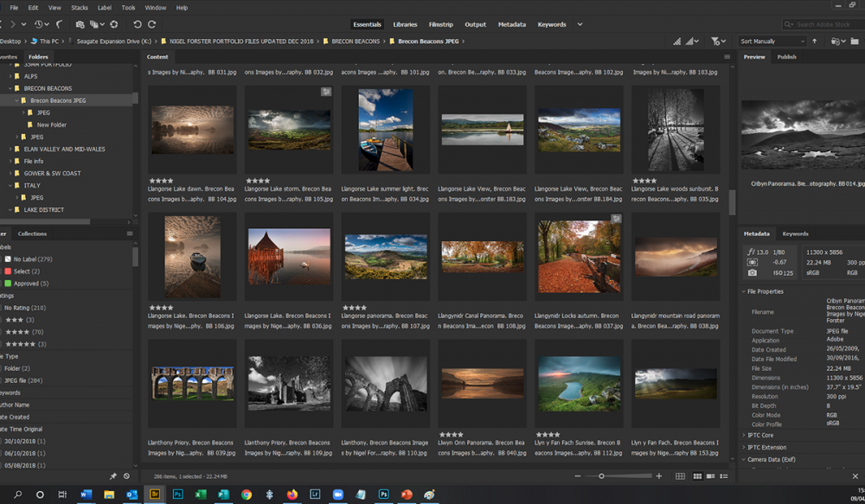
Task: Open Content panel options menu
Action: coord(727,57)
